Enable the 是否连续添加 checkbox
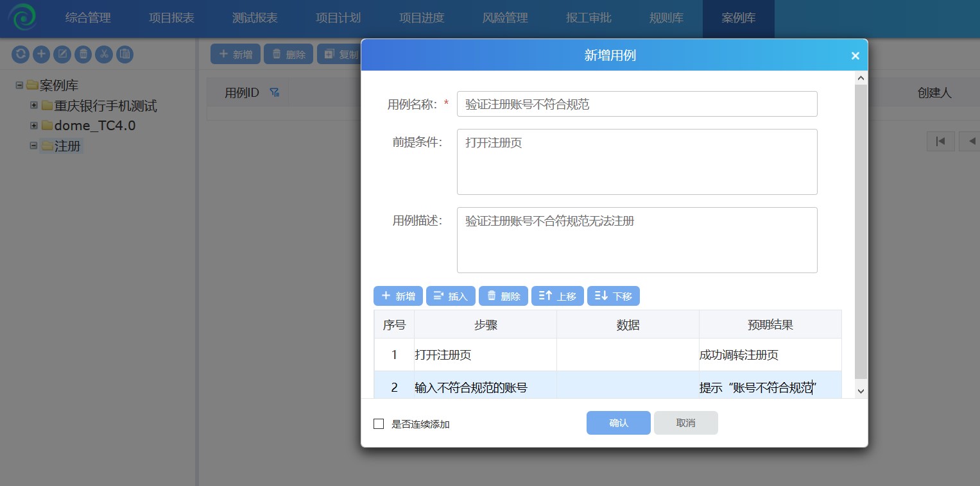The height and width of the screenshot is (486, 980). pyautogui.click(x=379, y=423)
